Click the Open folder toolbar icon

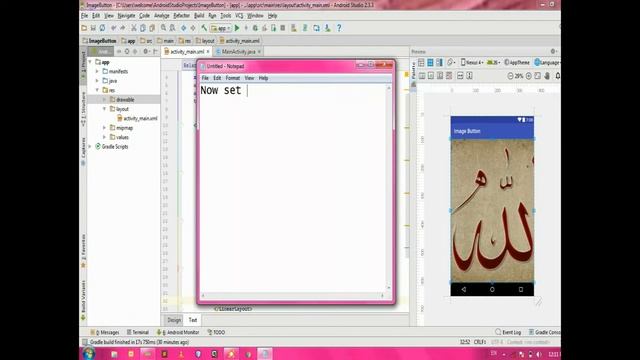(84, 28)
